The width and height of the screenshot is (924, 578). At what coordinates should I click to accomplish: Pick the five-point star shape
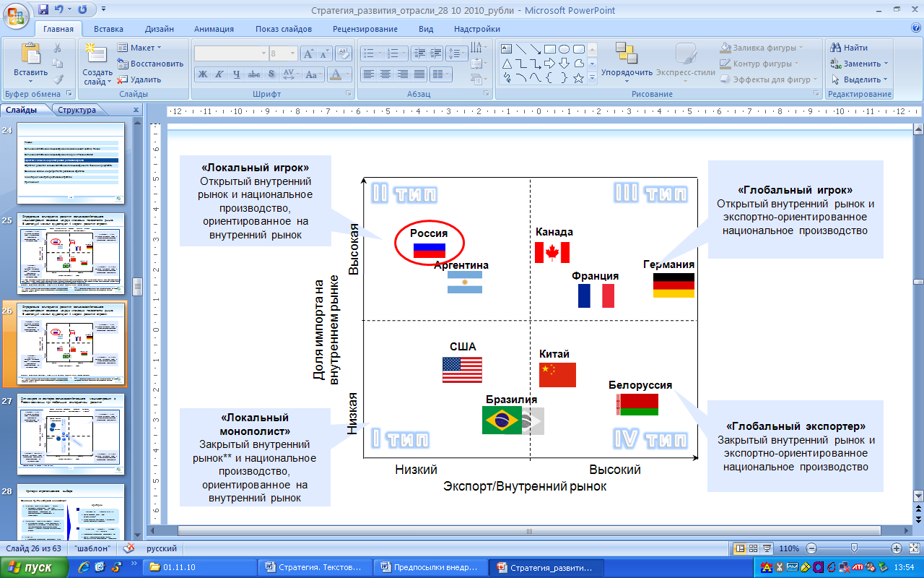point(578,78)
